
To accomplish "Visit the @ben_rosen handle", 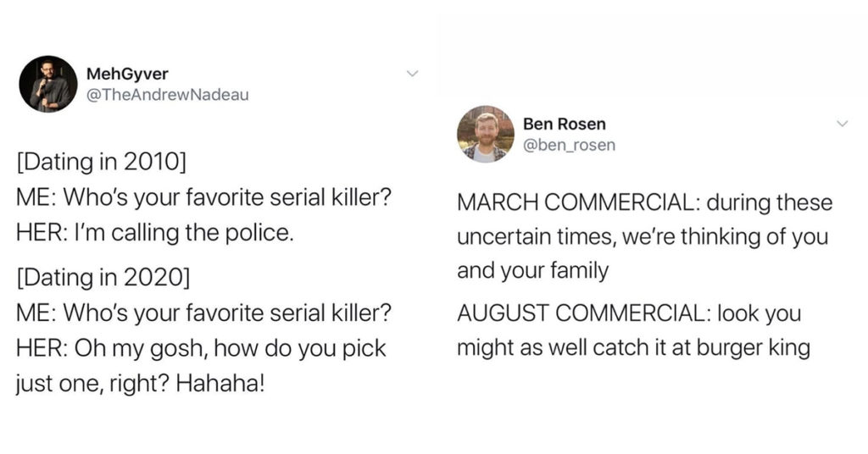I will (x=569, y=145).
